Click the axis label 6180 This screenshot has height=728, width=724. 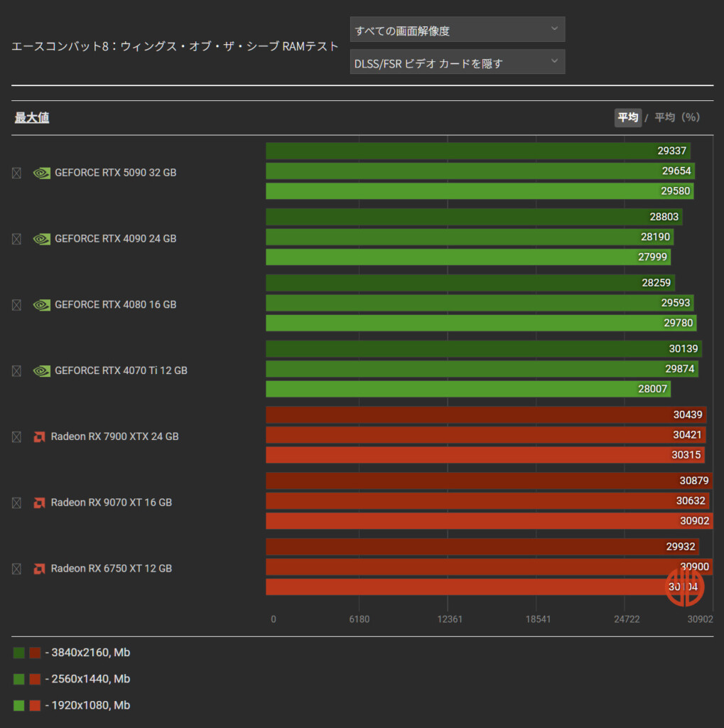click(360, 619)
